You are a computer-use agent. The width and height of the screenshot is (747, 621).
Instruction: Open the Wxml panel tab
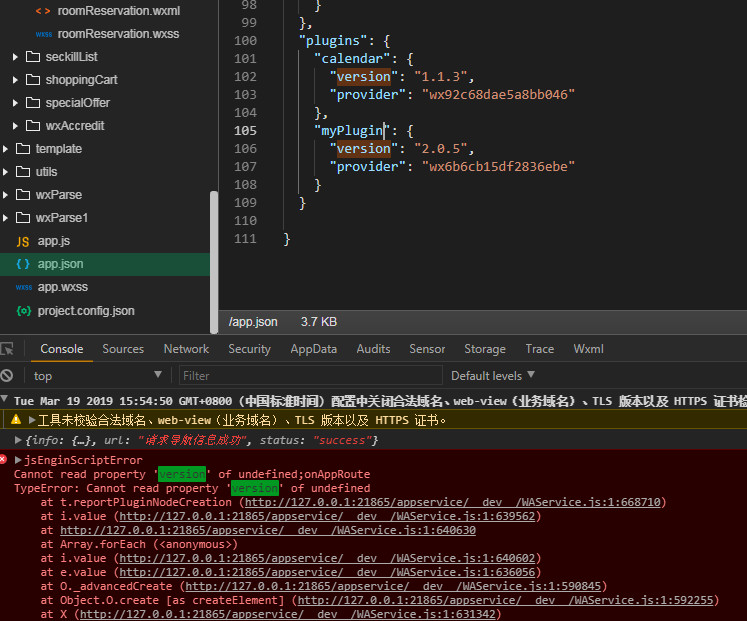588,349
